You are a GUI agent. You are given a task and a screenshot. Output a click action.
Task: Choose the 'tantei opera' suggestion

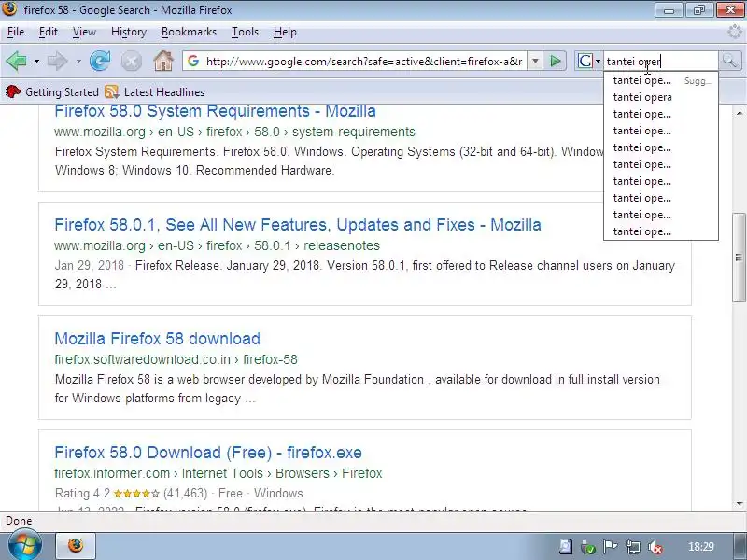pos(661,97)
